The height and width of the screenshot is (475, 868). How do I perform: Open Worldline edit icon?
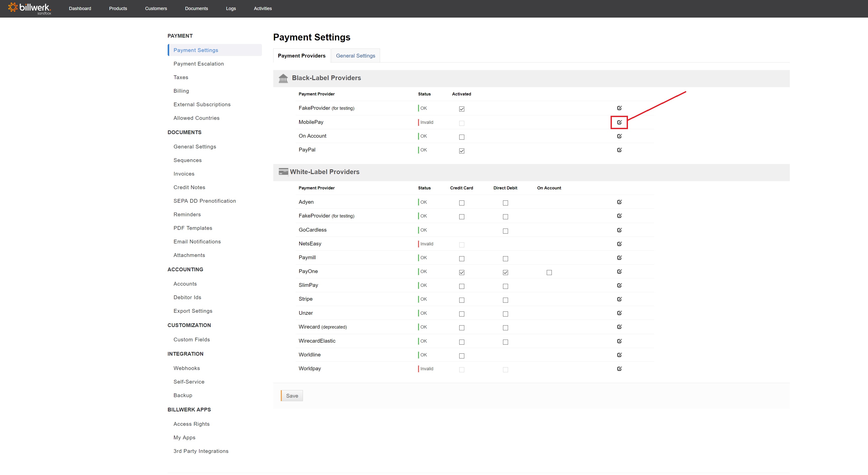619,355
